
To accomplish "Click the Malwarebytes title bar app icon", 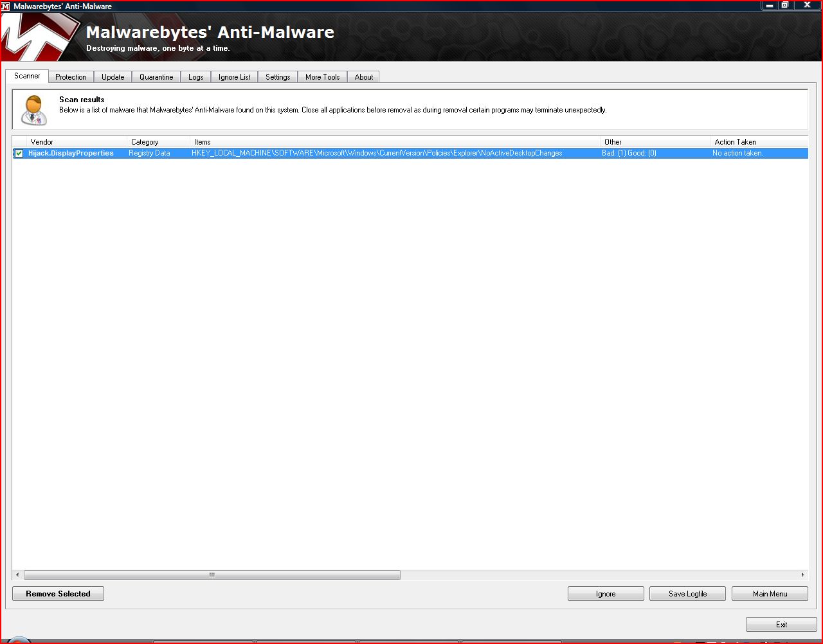I will (x=6, y=6).
